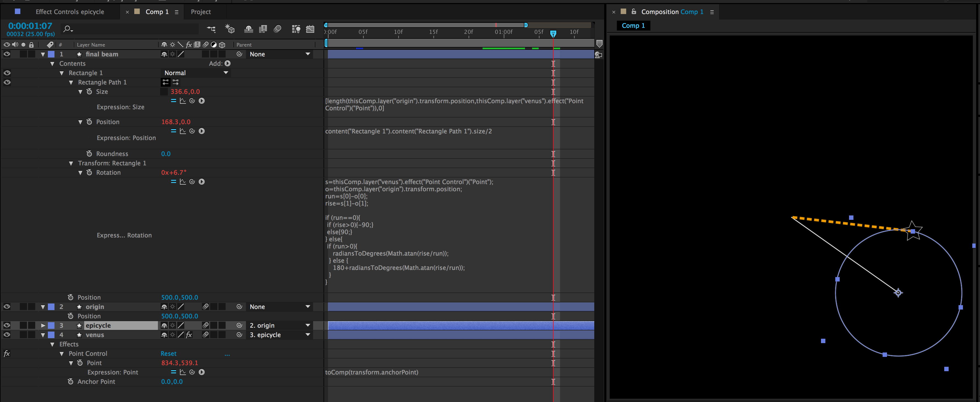
Task: Collapse Transform: Rectangle 1 group
Action: point(71,163)
